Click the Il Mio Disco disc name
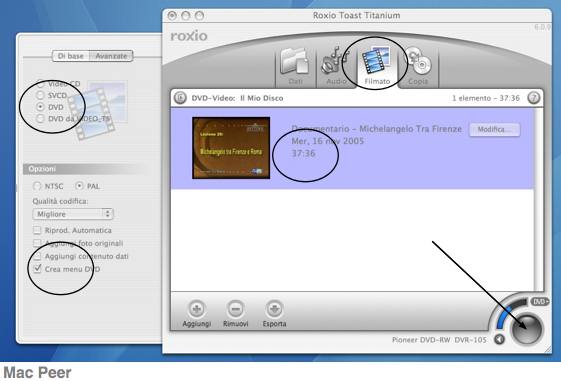This screenshot has width=561, height=381. [x=262, y=98]
